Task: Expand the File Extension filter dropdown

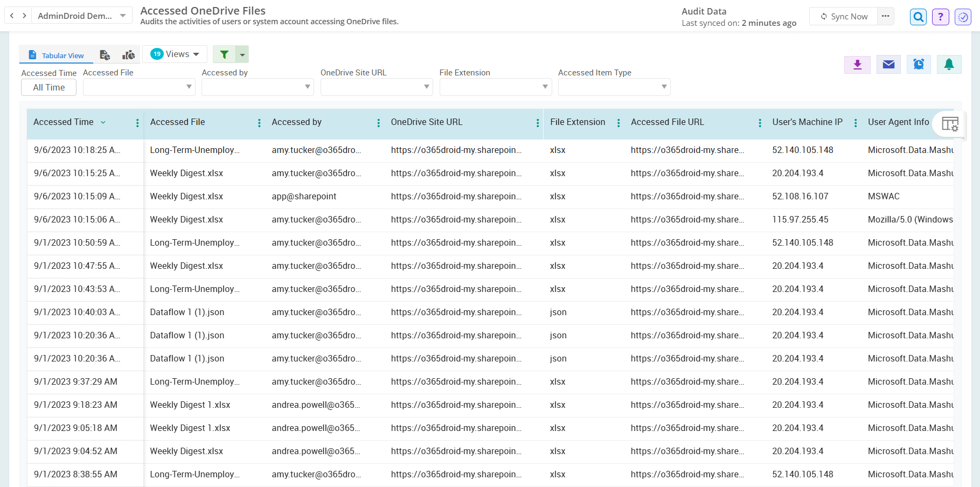Action: tap(495, 87)
